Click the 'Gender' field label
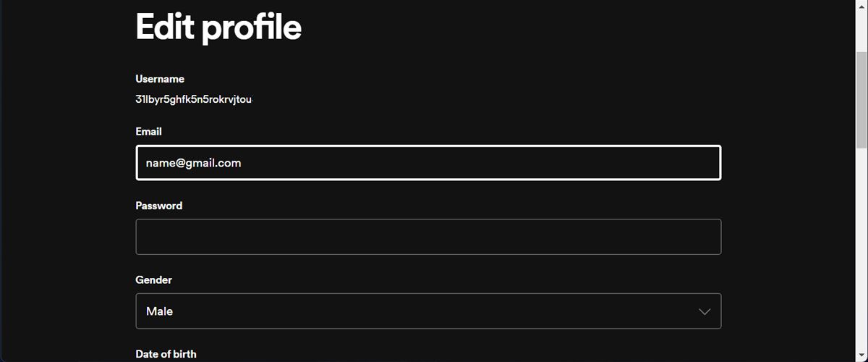The image size is (868, 362). click(153, 280)
